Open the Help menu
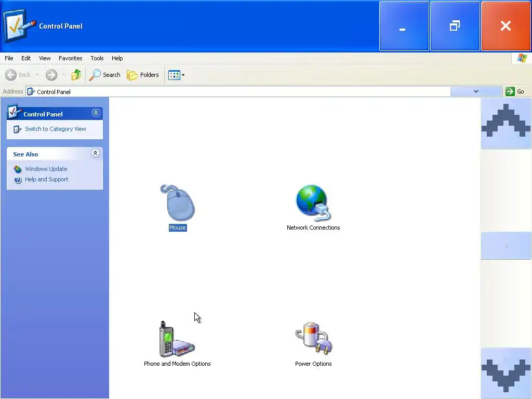Viewport: 532px width, 399px height. pyautogui.click(x=117, y=58)
